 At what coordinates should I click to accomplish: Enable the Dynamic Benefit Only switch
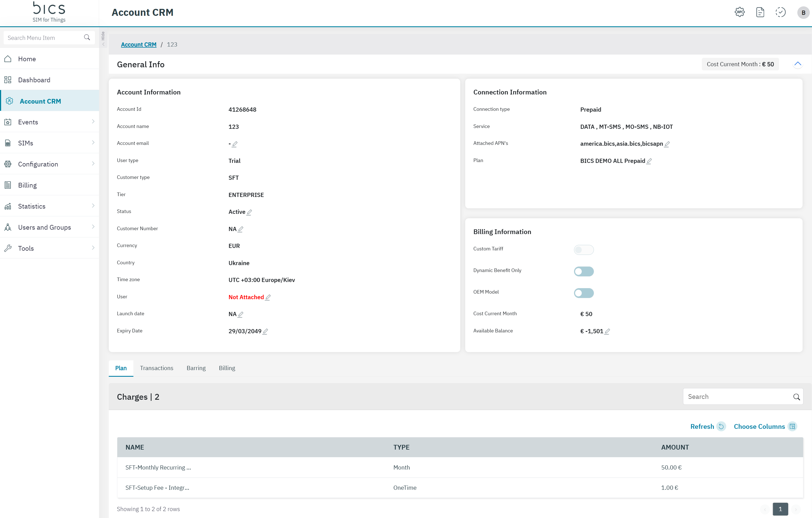coord(584,271)
